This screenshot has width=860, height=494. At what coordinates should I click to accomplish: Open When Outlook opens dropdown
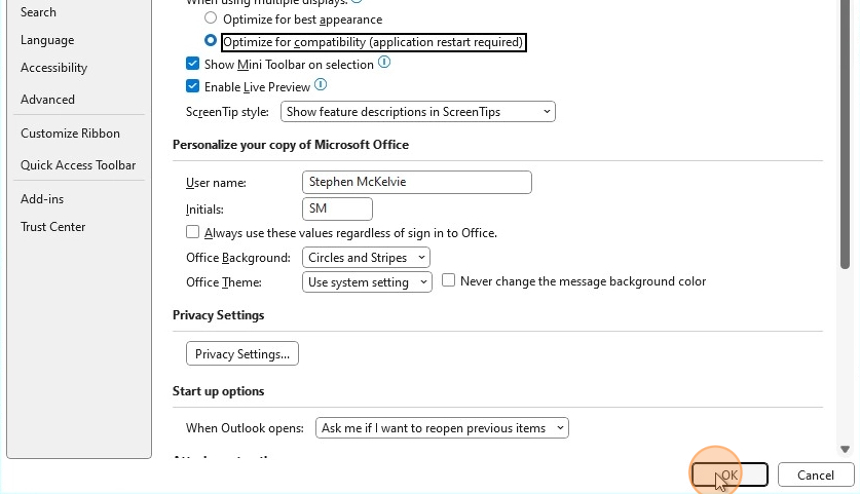[x=441, y=428]
